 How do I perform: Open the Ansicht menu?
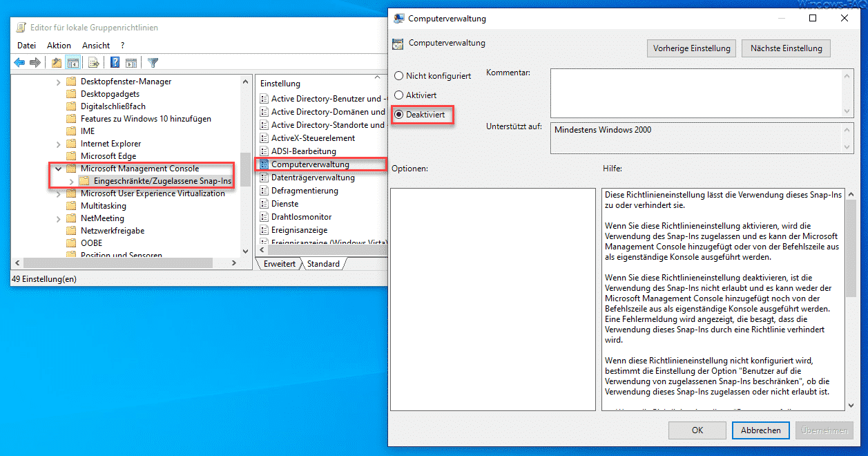click(x=96, y=46)
